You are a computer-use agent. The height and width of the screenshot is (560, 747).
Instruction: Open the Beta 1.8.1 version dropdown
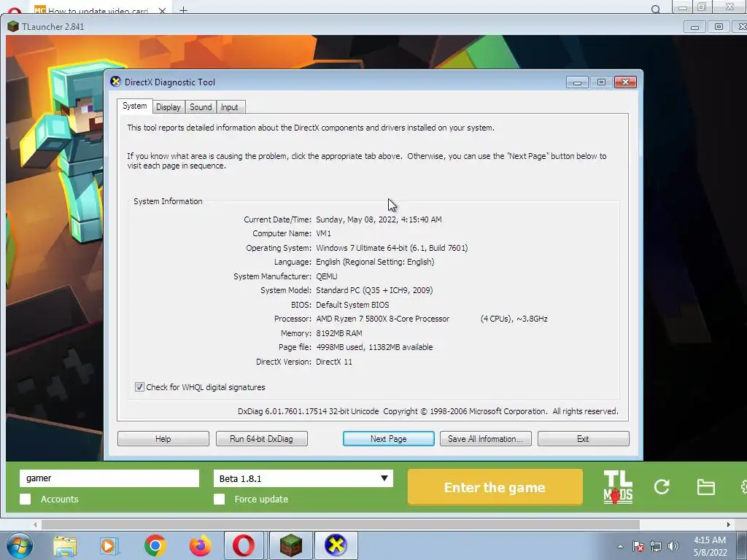(303, 478)
